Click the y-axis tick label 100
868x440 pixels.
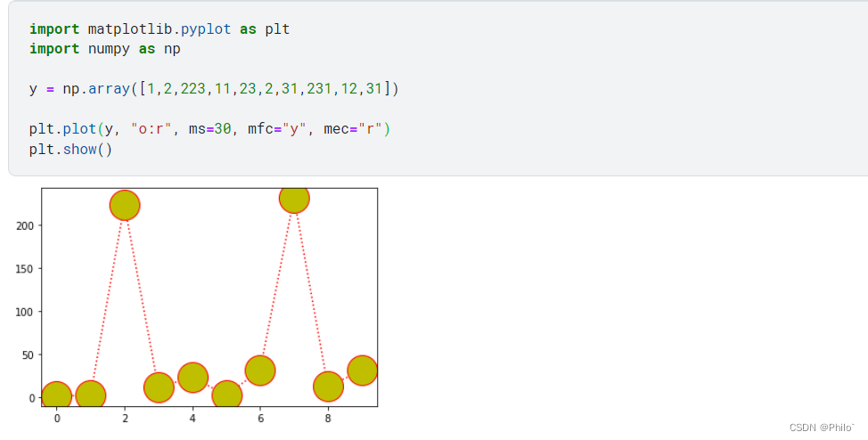pos(25,312)
